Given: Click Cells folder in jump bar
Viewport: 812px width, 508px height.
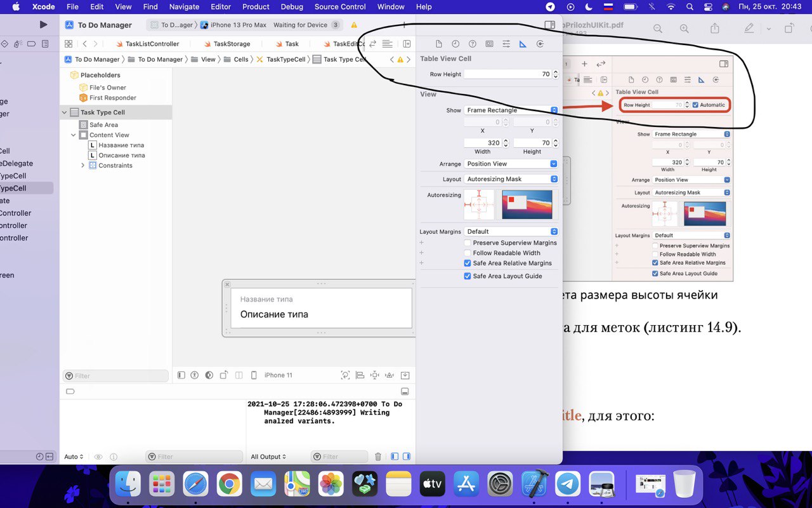Looking at the screenshot, I should click(235, 59).
